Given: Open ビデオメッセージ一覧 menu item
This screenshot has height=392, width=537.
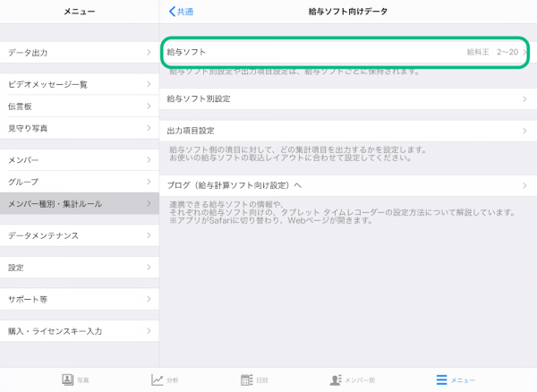Looking at the screenshot, I should tap(79, 85).
